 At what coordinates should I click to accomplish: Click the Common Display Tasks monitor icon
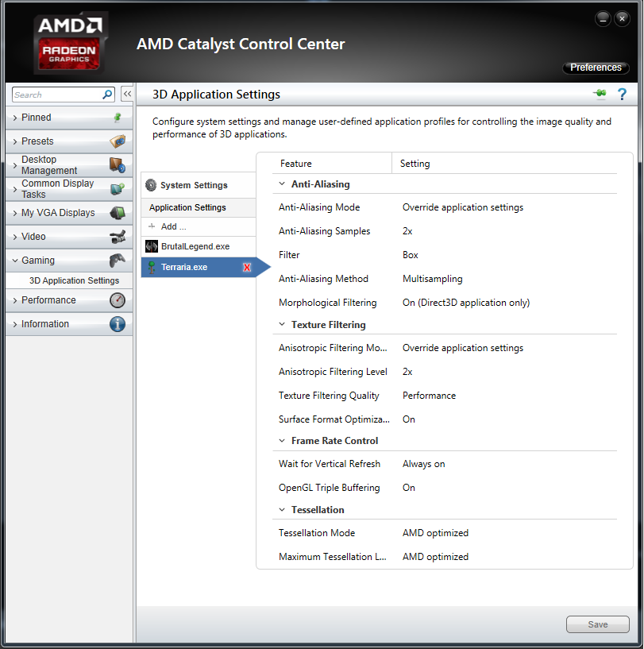click(118, 189)
